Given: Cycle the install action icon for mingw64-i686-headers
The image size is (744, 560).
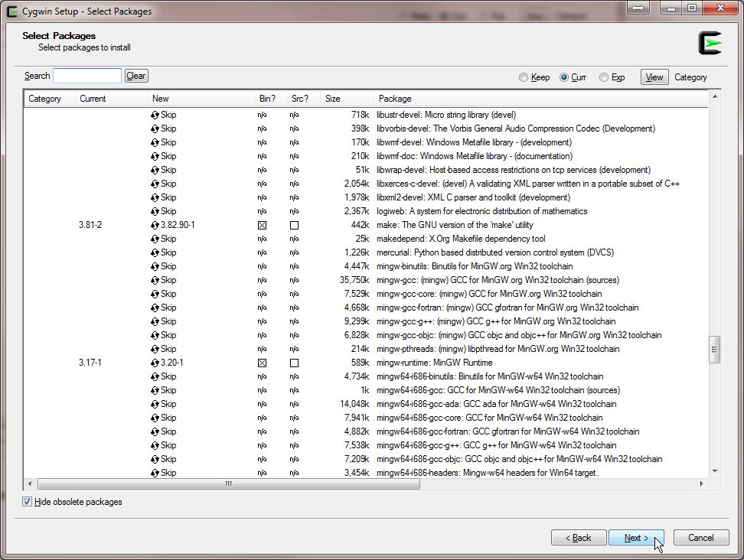Looking at the screenshot, I should pos(155,473).
